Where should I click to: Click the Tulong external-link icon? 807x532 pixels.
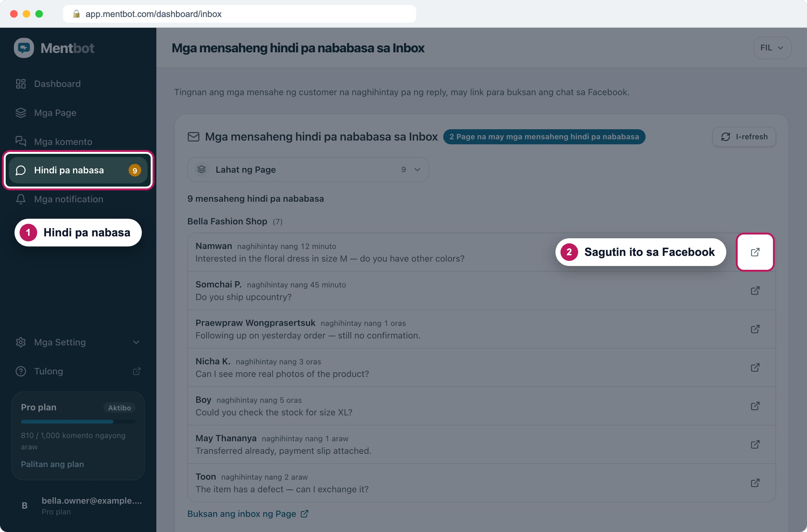(136, 371)
